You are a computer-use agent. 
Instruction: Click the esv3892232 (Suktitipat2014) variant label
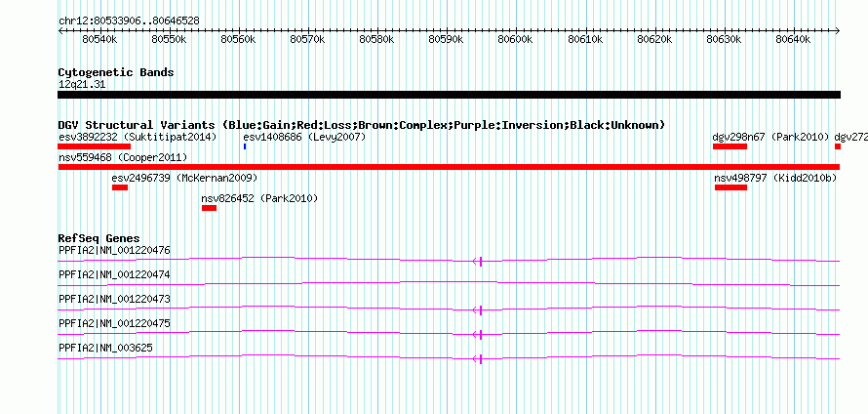pyautogui.click(x=138, y=137)
